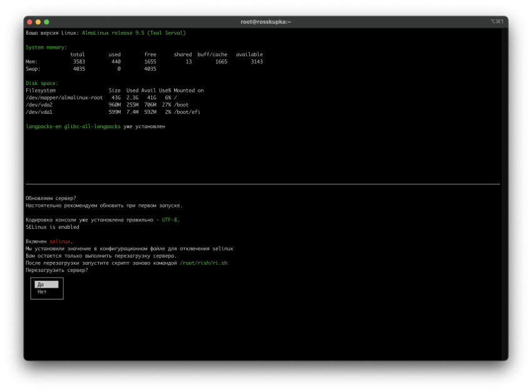Click the Обновляем сервер? line

pos(51,198)
